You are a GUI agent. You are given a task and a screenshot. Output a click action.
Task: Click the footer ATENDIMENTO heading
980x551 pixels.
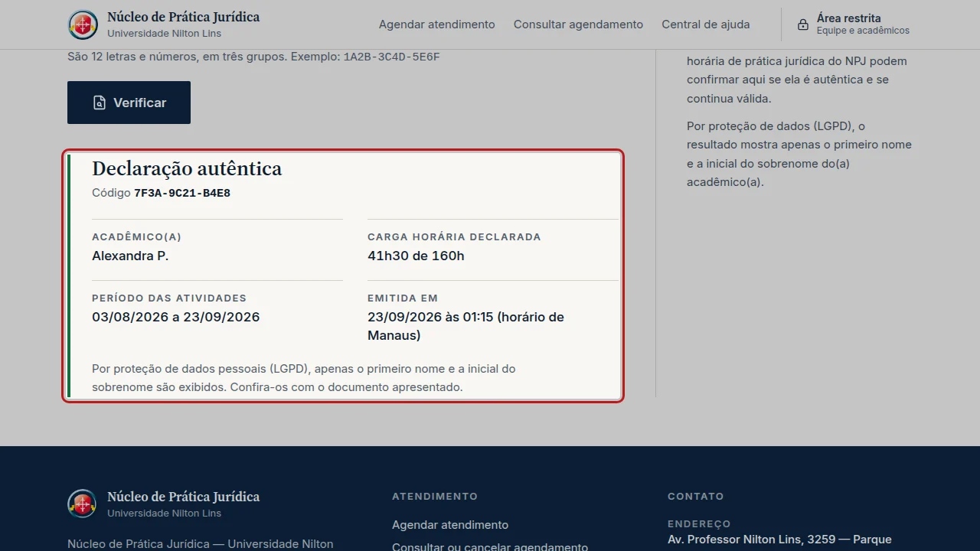(435, 497)
